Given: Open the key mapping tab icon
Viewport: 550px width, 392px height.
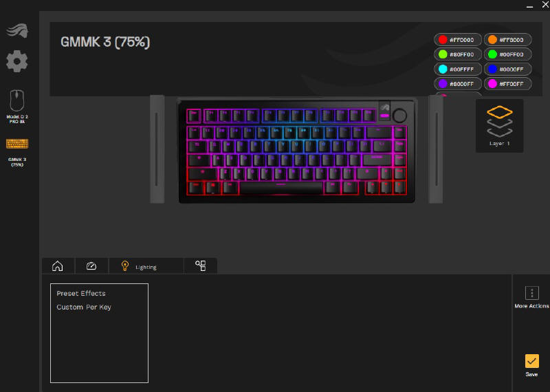Looking at the screenshot, I should [201, 265].
